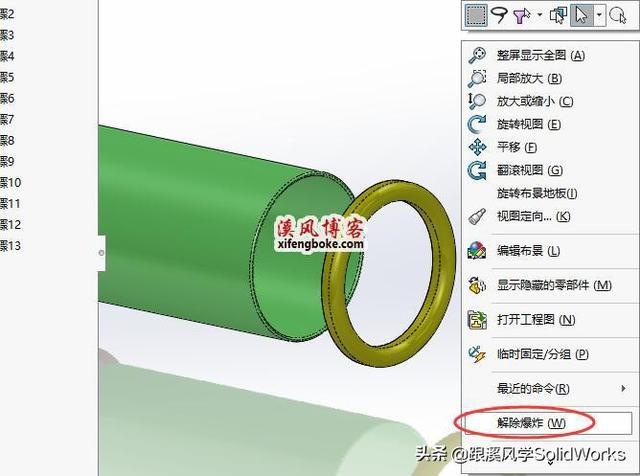
Task: Click the roll view icon
Action: [477, 170]
